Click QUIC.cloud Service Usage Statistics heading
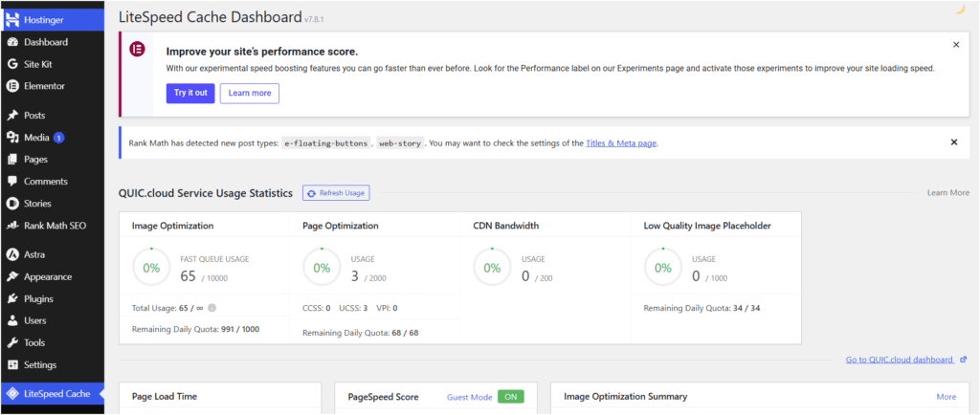Image resolution: width=980 pixels, height=415 pixels. point(206,193)
